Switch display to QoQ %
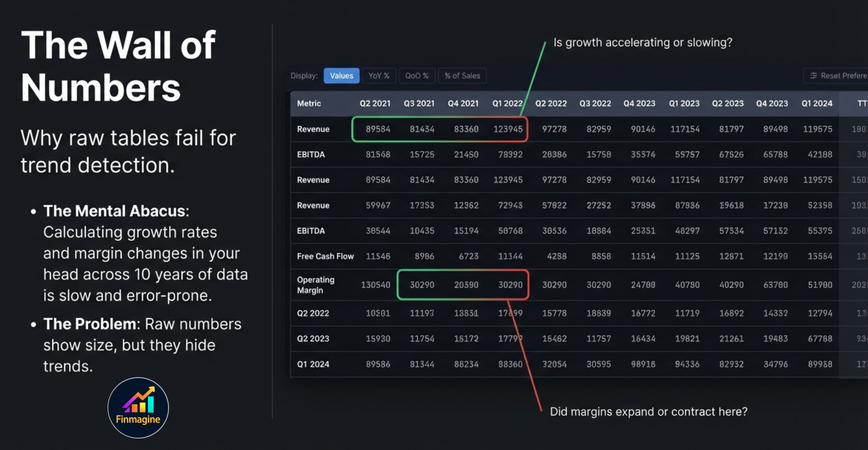 (417, 75)
